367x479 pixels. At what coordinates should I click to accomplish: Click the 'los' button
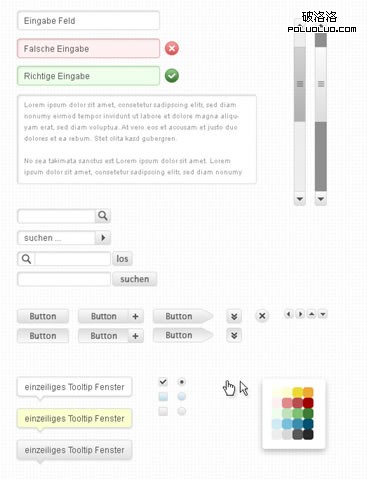(x=122, y=259)
